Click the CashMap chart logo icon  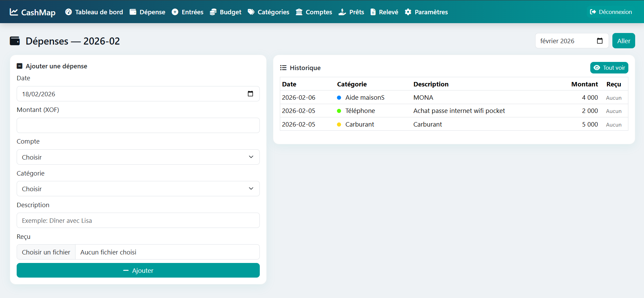[x=14, y=12]
